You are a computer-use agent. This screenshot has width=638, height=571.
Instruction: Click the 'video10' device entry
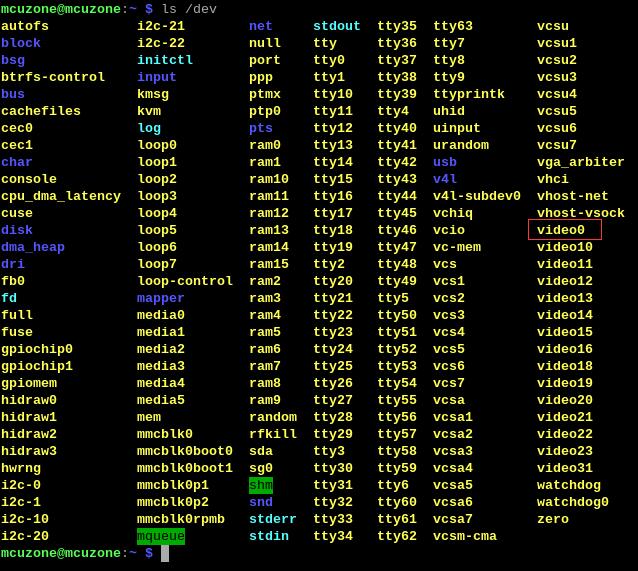click(x=565, y=247)
